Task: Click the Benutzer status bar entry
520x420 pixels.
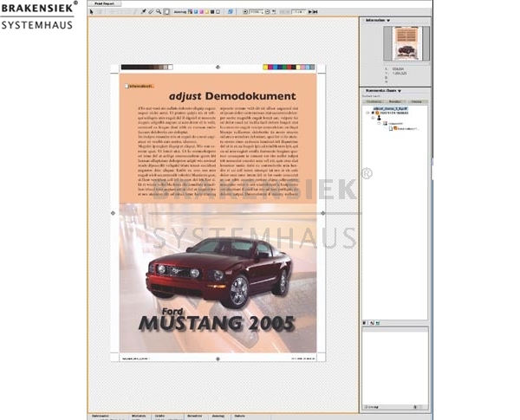Action: click(195, 416)
